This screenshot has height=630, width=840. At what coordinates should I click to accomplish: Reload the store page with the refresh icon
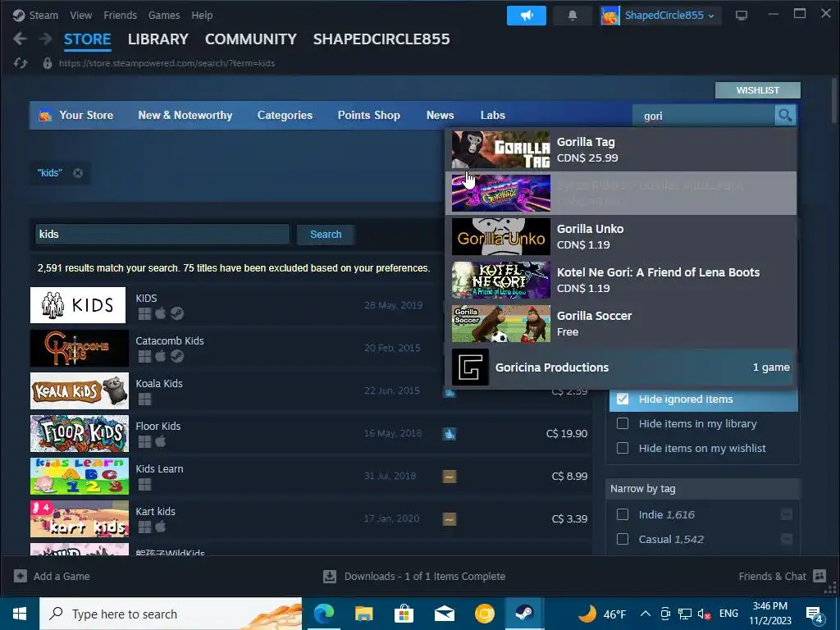point(21,63)
